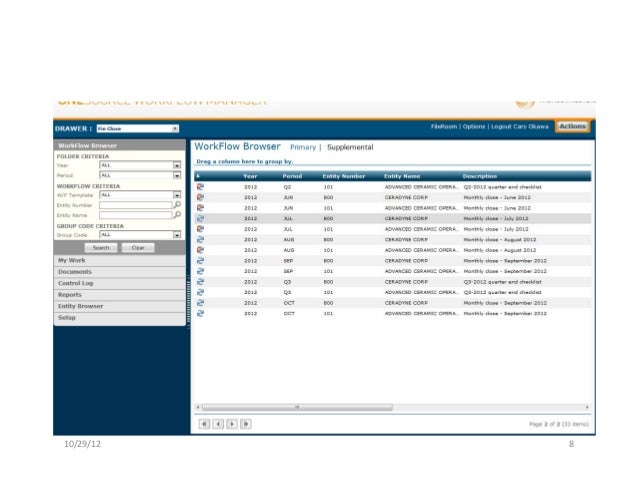Sort by the Entity Number column header

[343, 176]
